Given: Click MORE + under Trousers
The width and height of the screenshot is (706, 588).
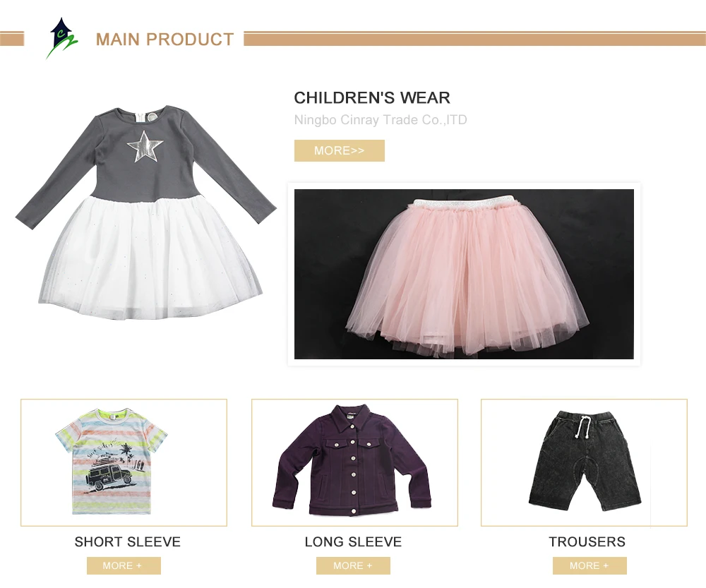Looking at the screenshot, I should [590, 565].
